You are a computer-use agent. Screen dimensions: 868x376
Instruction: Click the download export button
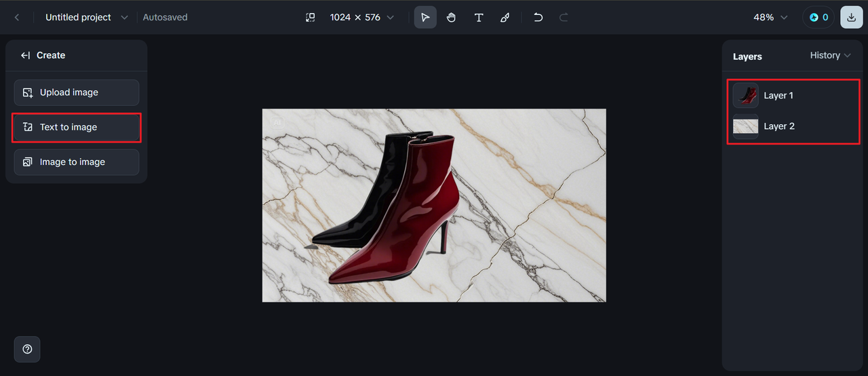pos(852,17)
